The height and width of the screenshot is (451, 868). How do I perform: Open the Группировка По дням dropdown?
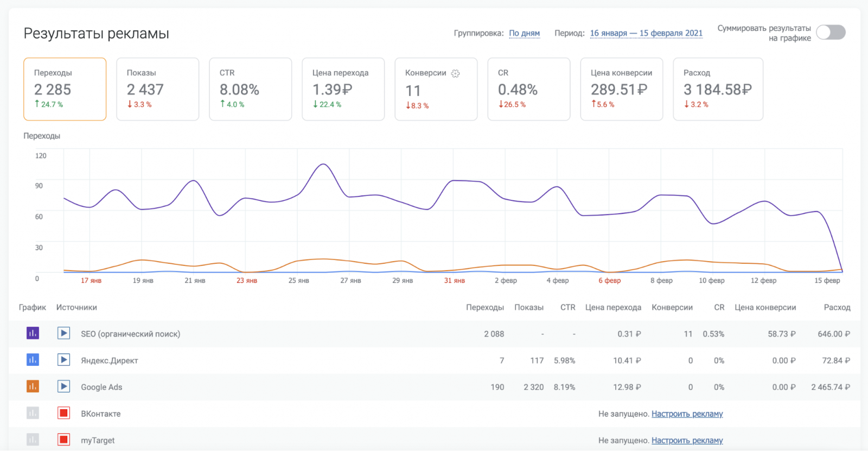(524, 33)
